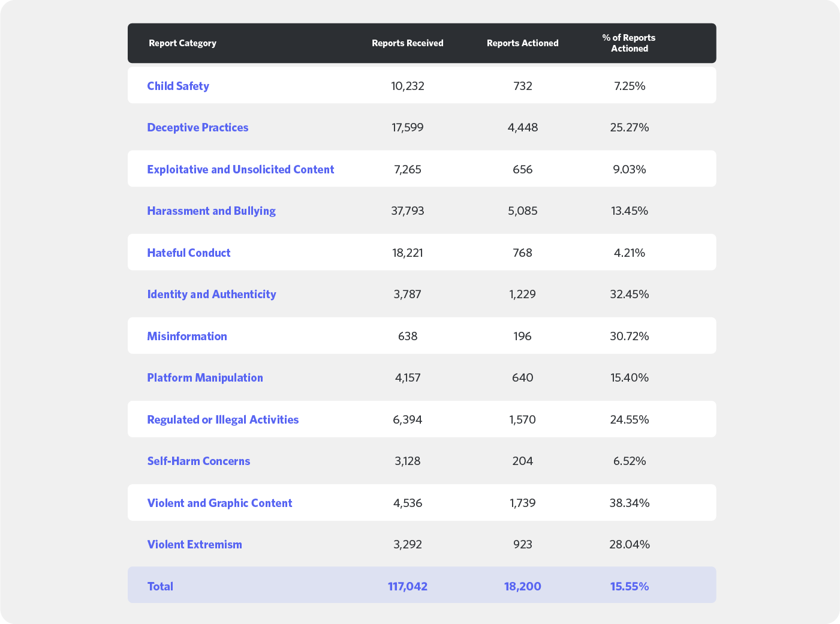Click Identity and Authenticity link

tap(211, 294)
